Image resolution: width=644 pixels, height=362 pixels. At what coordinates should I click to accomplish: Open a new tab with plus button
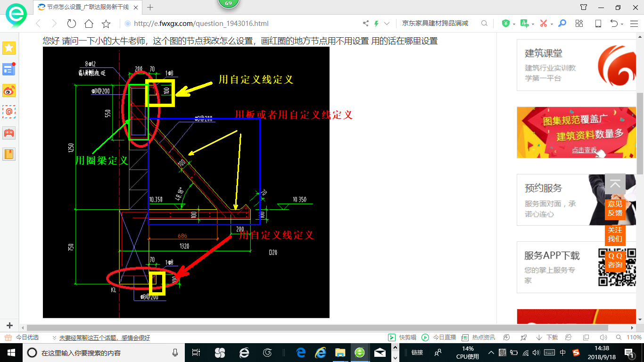pos(150,7)
